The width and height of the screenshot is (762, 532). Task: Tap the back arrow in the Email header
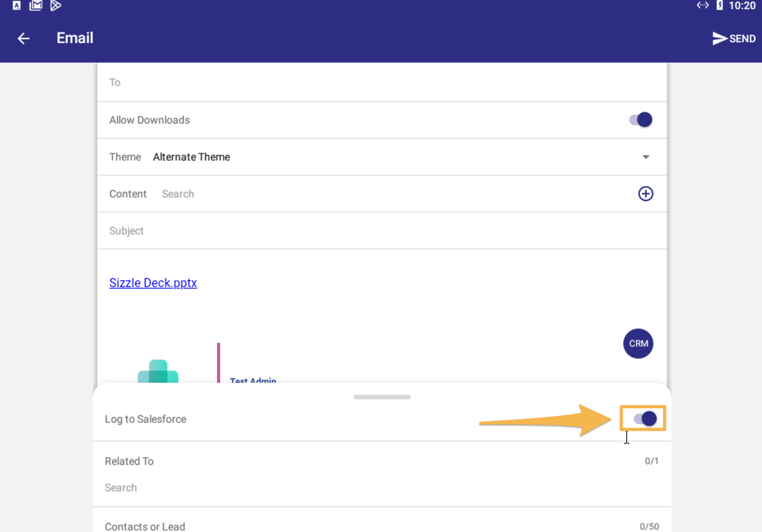point(23,38)
